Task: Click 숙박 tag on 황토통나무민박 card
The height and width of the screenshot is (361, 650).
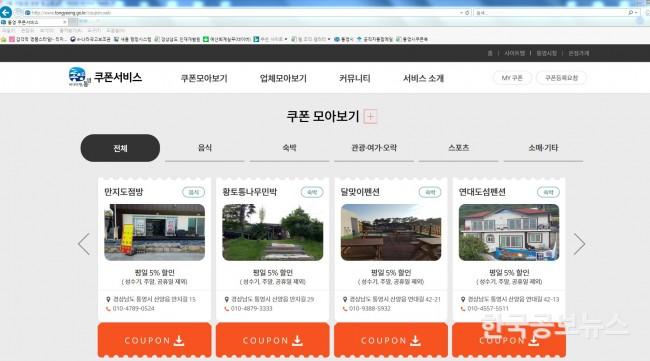Action: tap(312, 192)
